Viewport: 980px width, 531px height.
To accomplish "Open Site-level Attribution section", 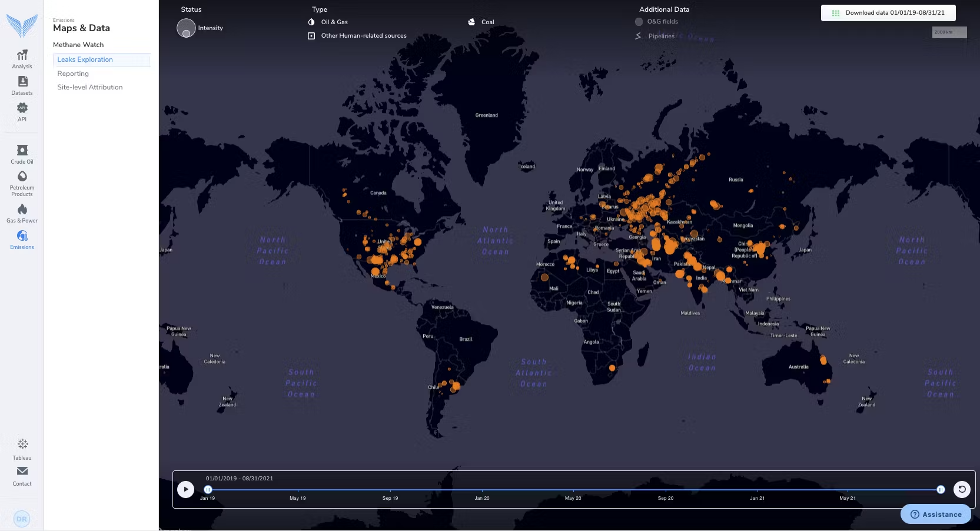I will pyautogui.click(x=89, y=87).
